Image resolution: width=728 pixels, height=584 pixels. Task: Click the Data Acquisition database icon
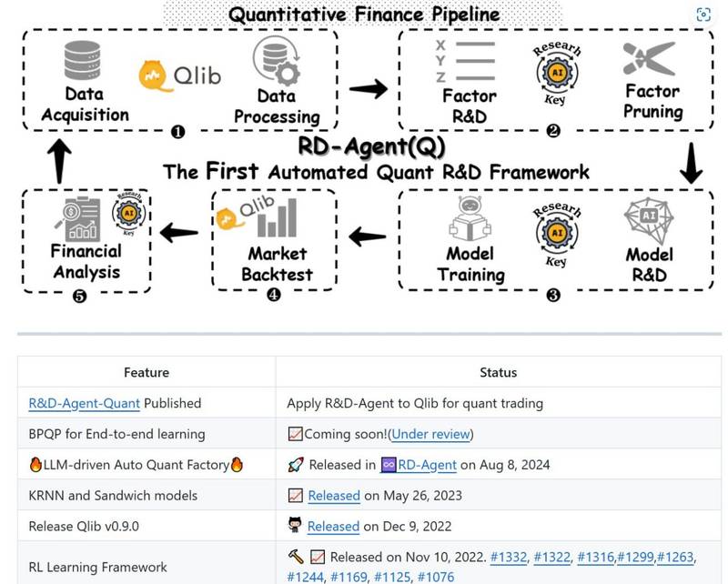click(82, 60)
